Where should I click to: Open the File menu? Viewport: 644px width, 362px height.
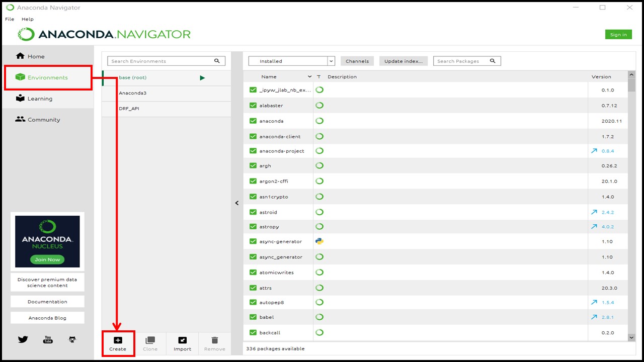click(x=10, y=19)
